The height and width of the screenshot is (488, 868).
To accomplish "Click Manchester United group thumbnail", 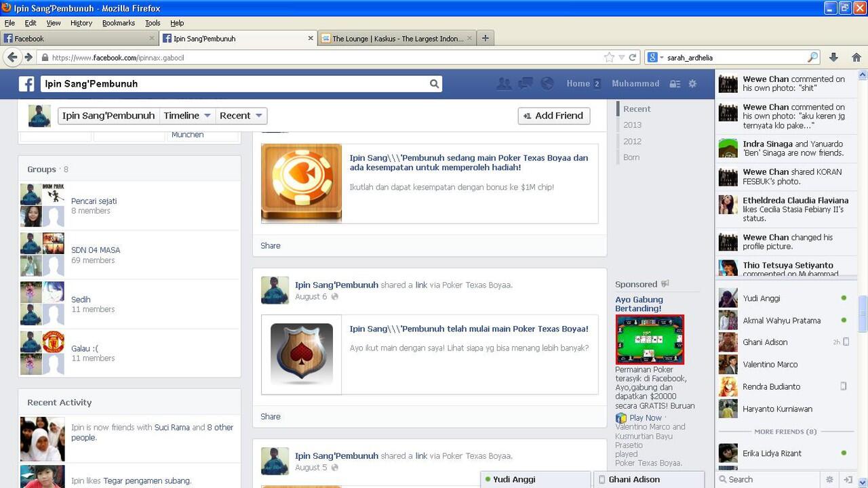I will [x=54, y=342].
